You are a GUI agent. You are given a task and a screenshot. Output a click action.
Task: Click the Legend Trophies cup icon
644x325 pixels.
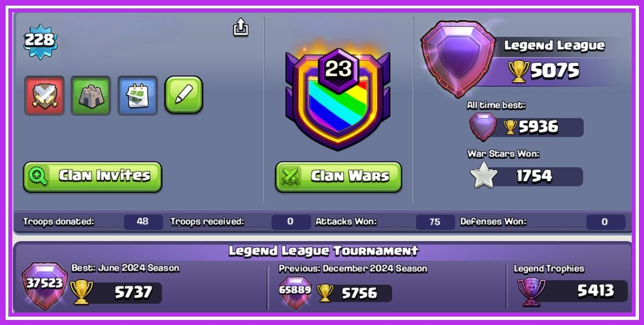(x=531, y=292)
